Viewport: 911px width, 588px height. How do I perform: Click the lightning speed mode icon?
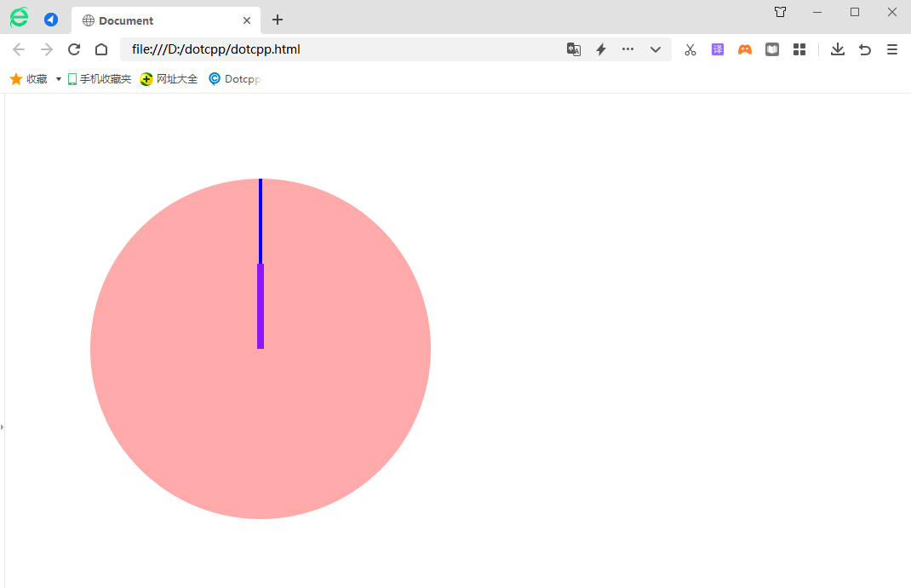[600, 49]
